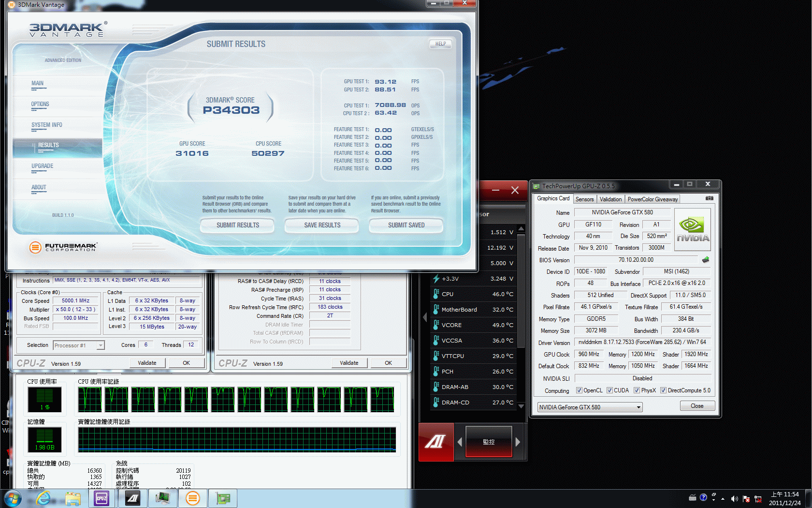Click OK in right CPU-Z memory window
This screenshot has width=812, height=508.
(x=388, y=363)
